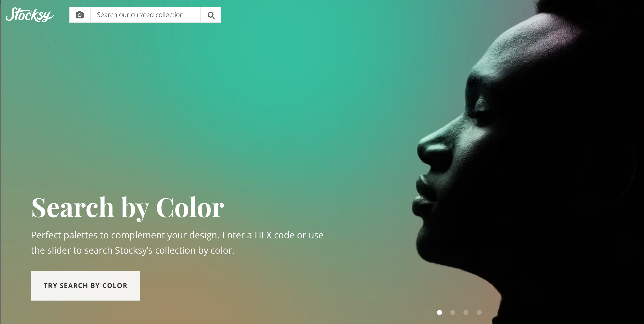Submit search with the magnifying glass icon
The height and width of the screenshot is (324, 644).
[211, 15]
